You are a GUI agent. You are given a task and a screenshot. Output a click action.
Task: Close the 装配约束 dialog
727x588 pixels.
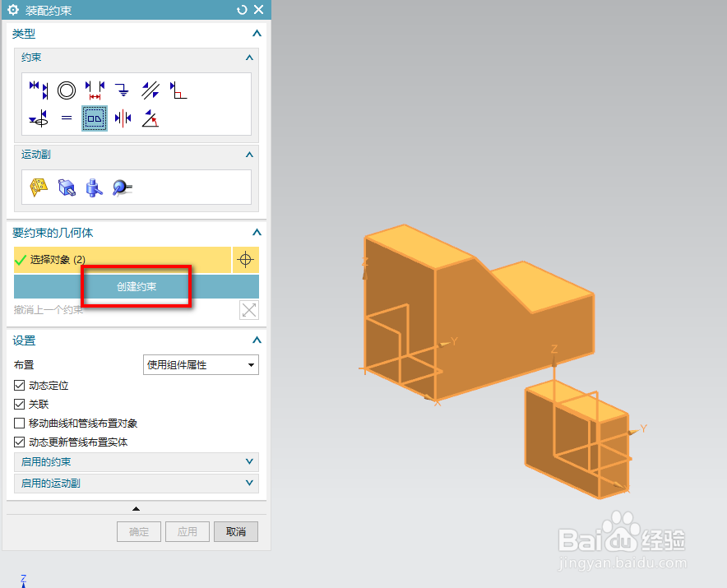[259, 10]
